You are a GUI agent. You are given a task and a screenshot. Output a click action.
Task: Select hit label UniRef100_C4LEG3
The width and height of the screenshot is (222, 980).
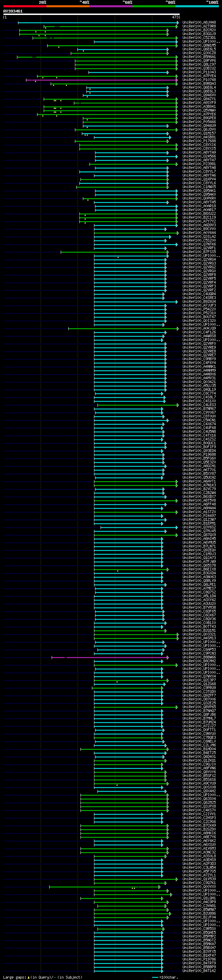(199, 405)
